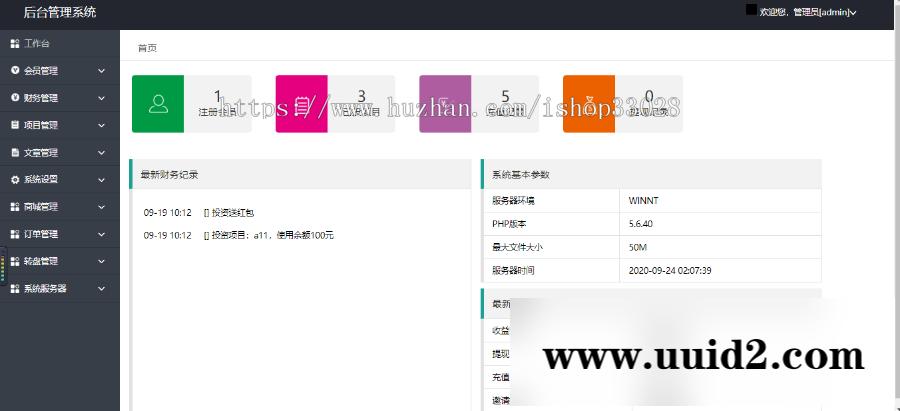Screen dimensions: 900x411
Task: Select the 转盘管理 menu label
Action: click(x=41, y=261)
